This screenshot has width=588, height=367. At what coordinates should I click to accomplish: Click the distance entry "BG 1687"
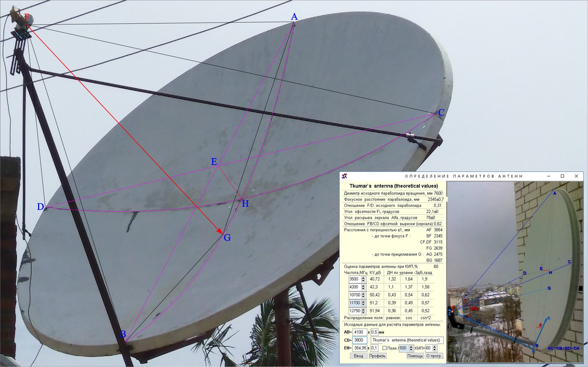pyautogui.click(x=434, y=260)
